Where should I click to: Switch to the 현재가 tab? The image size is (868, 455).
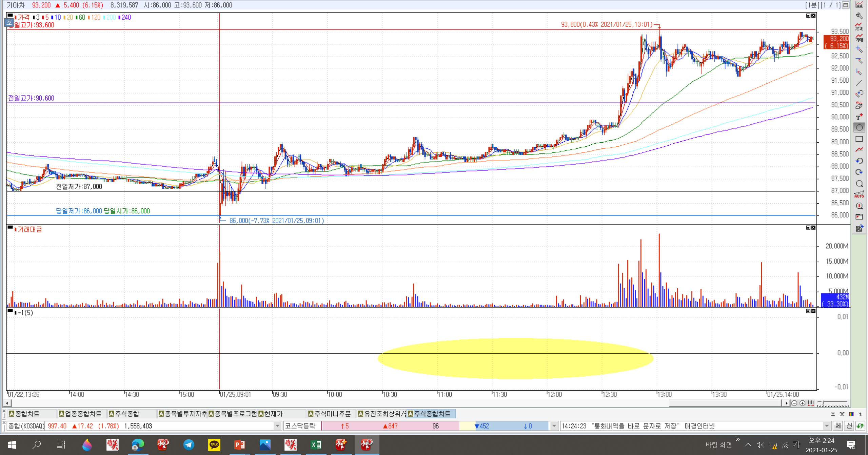[x=273, y=414]
